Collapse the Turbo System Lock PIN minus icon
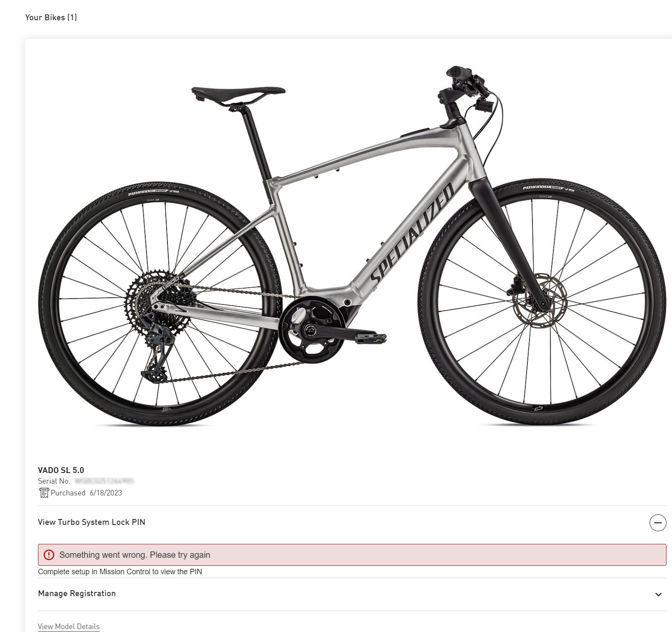The width and height of the screenshot is (672, 632). pyautogui.click(x=658, y=523)
